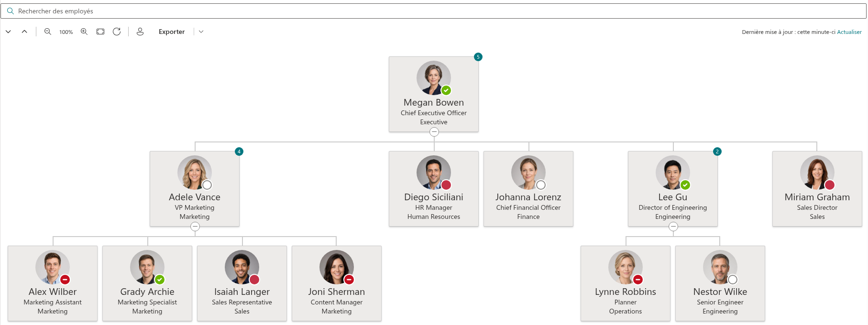Screen dimensions: 868x325
Task: Zoom in on the org chart
Action: (x=84, y=32)
